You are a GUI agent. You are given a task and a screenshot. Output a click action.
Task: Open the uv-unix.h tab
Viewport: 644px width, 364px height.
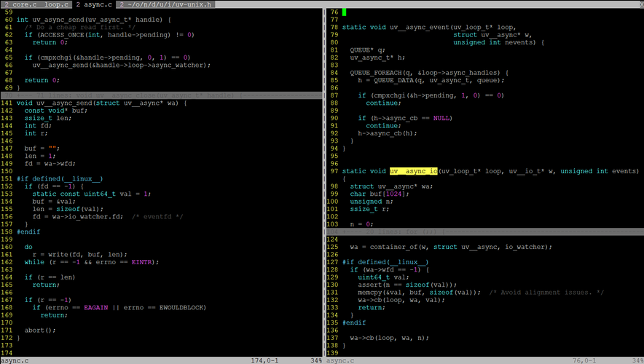tap(158, 4)
